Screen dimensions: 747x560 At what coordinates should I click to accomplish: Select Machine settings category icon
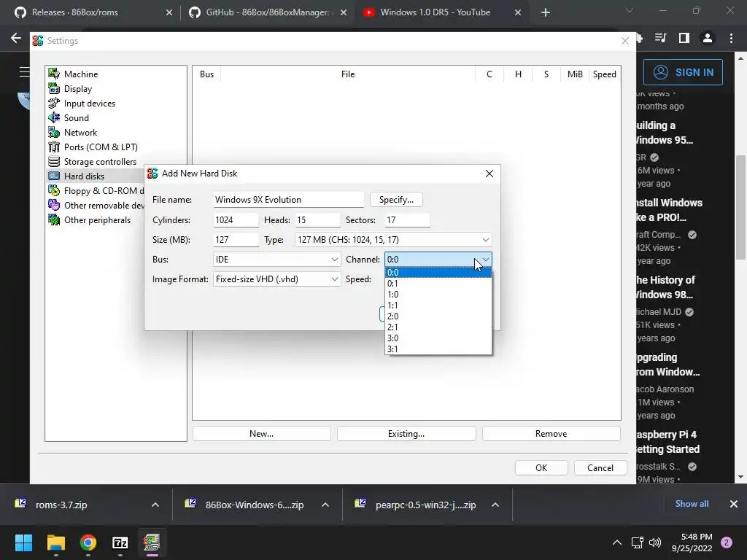point(54,74)
